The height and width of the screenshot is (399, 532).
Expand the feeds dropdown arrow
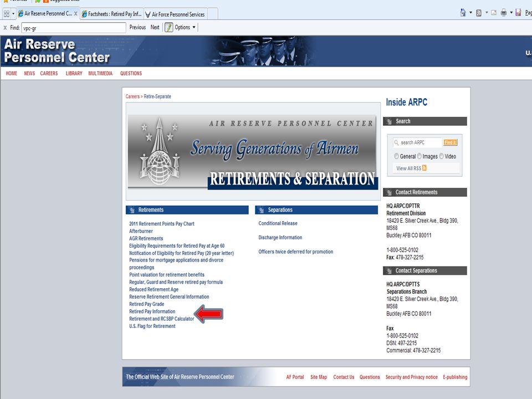487,13
